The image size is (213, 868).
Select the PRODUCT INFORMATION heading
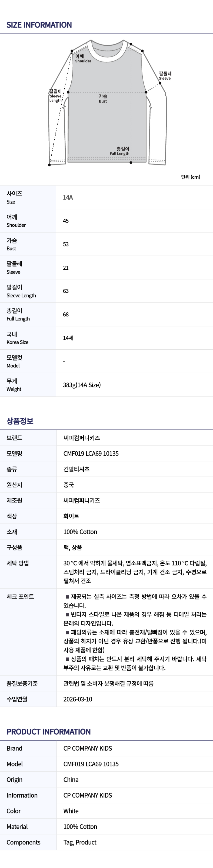pyautogui.click(x=49, y=732)
